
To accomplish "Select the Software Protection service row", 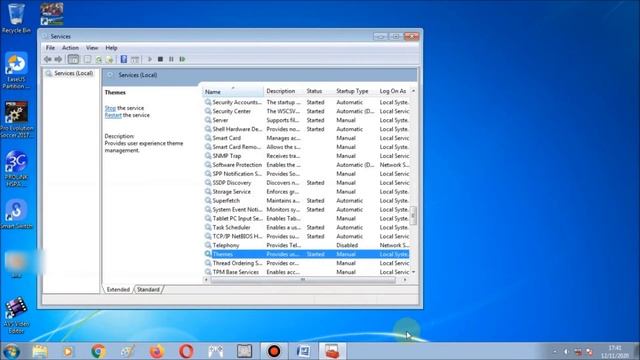I will pyautogui.click(x=307, y=165).
